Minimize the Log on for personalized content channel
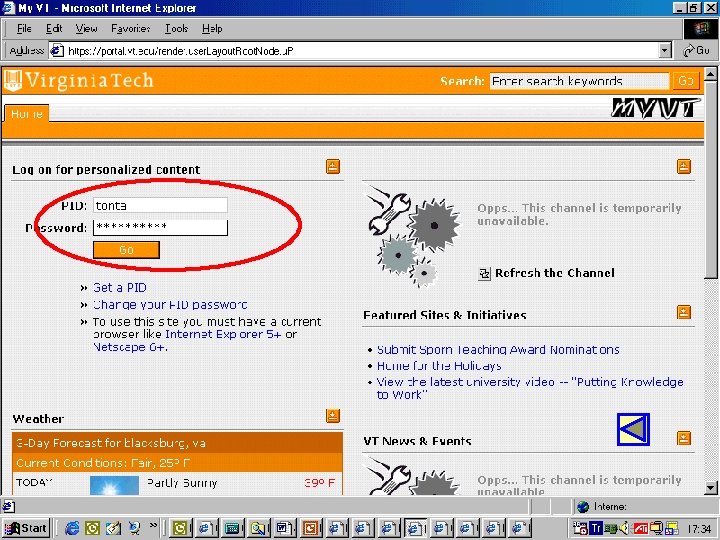This screenshot has height=540, width=720. [333, 166]
